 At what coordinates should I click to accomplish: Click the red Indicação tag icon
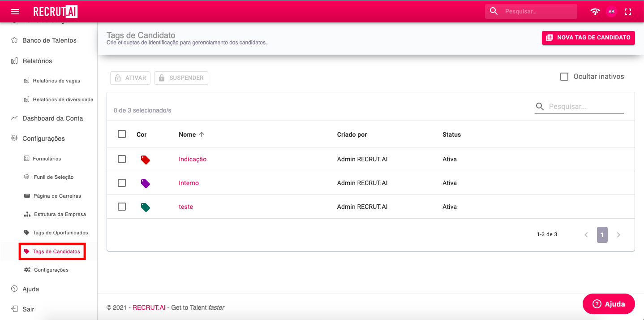(145, 160)
